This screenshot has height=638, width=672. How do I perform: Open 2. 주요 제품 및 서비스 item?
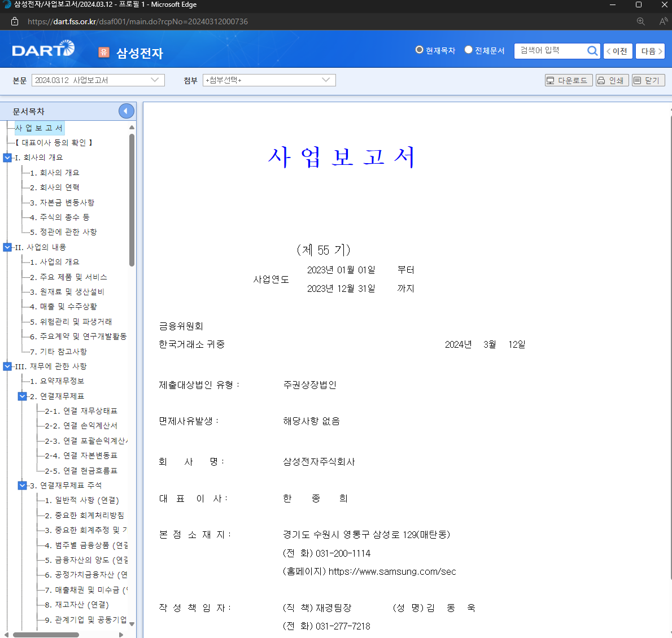68,277
